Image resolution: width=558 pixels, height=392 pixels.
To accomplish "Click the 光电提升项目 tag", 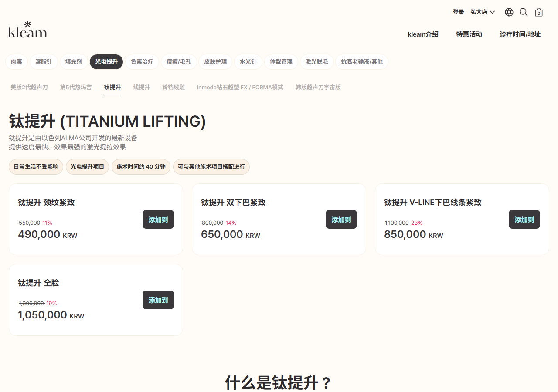I will click(88, 167).
